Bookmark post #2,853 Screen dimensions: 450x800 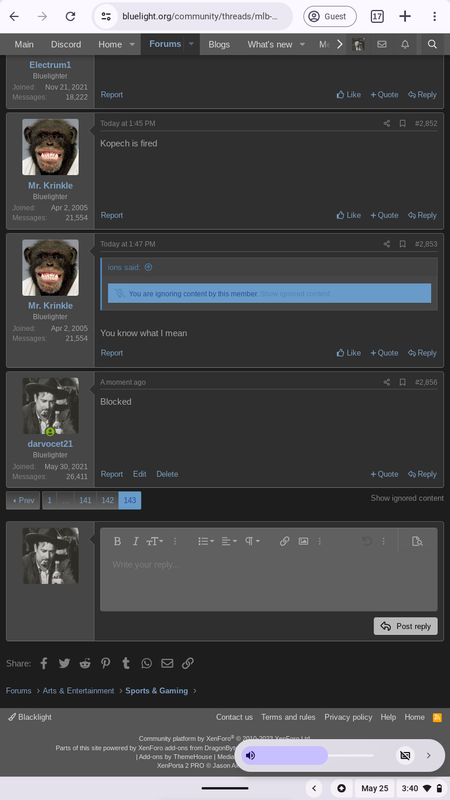coord(403,244)
